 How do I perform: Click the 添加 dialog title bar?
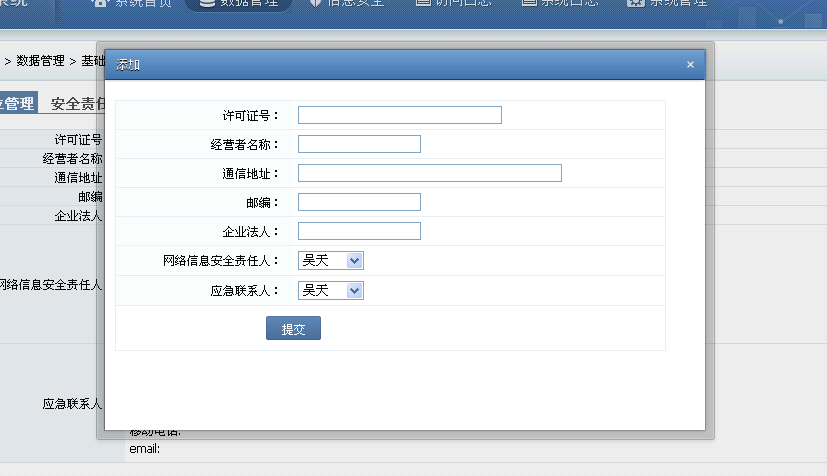coord(400,65)
